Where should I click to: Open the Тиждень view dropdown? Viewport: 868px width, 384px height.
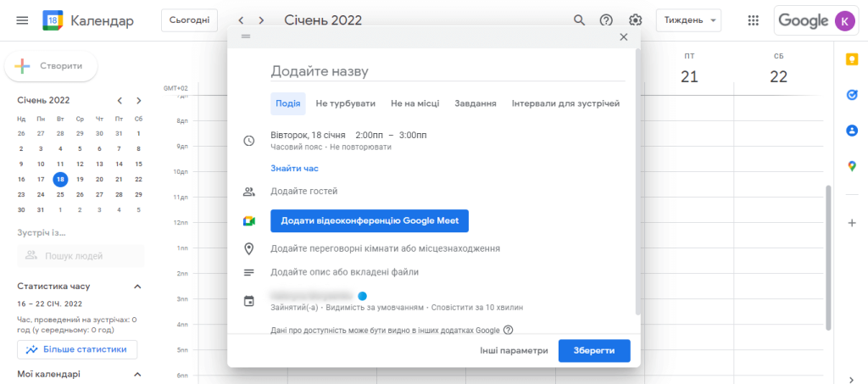click(688, 20)
